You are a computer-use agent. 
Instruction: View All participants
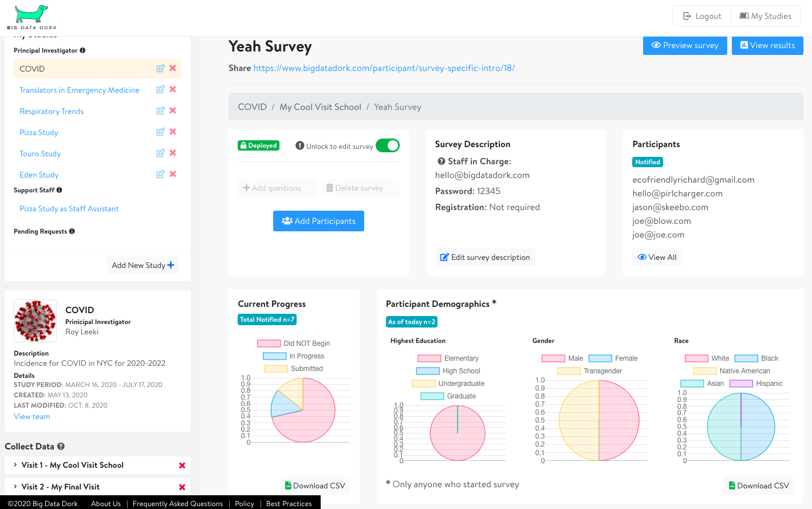coord(657,258)
